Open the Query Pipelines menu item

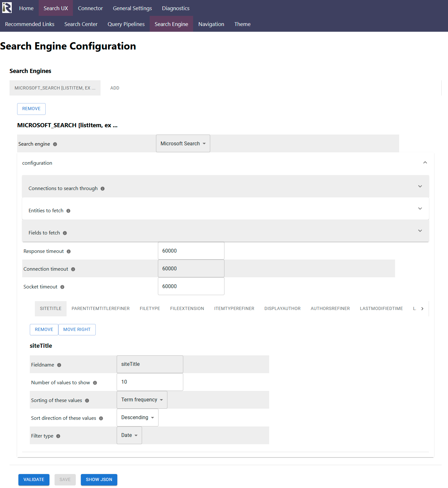click(x=126, y=24)
